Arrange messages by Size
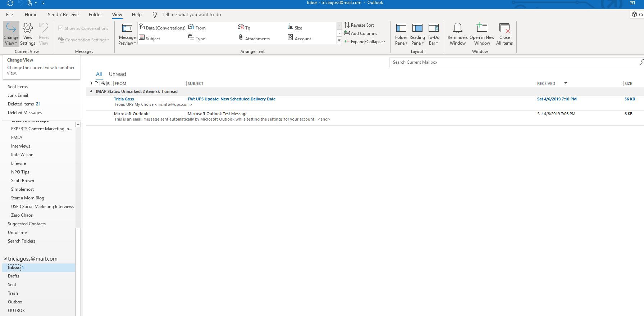This screenshot has height=316, width=644. [x=295, y=28]
